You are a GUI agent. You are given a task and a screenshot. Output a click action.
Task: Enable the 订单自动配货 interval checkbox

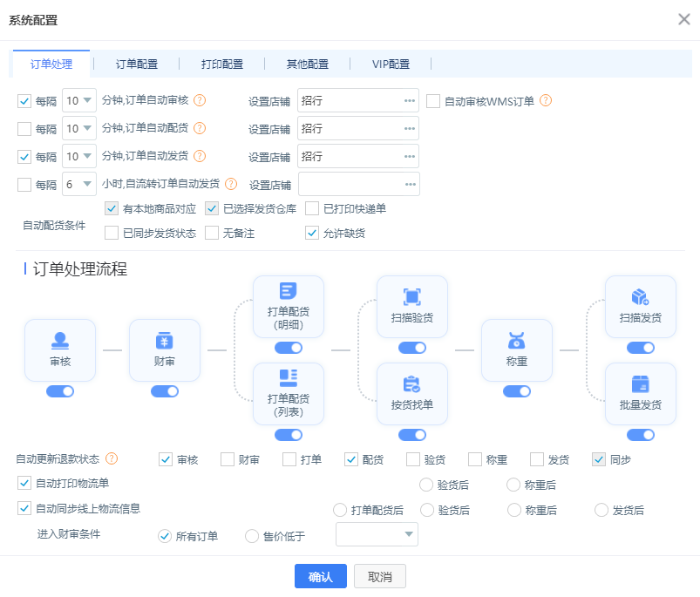(24, 129)
